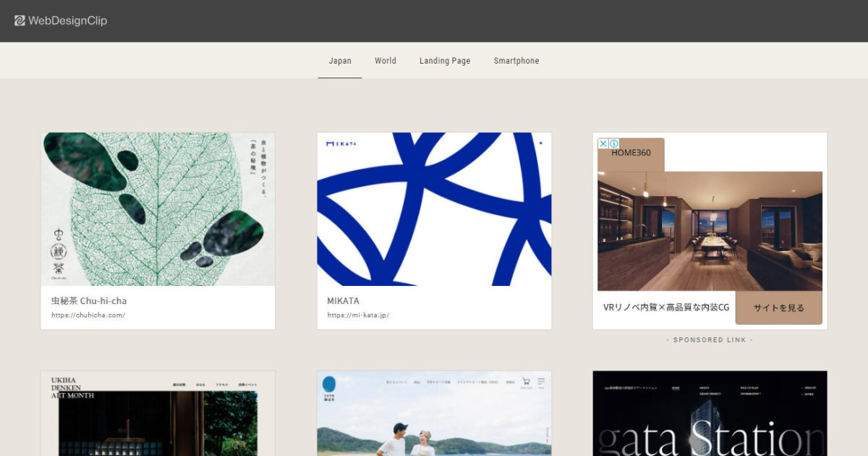Screen dimensions: 868x456
Task: Open the ad info (i) icon
Action: (614, 143)
